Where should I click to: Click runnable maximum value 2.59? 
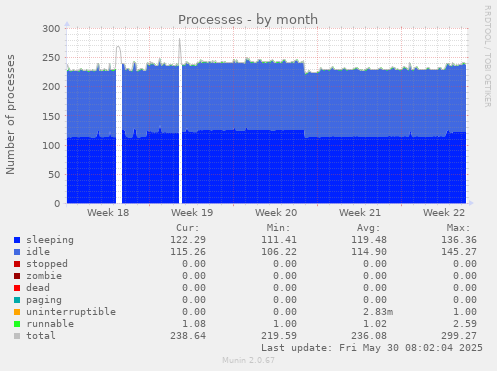(x=465, y=324)
